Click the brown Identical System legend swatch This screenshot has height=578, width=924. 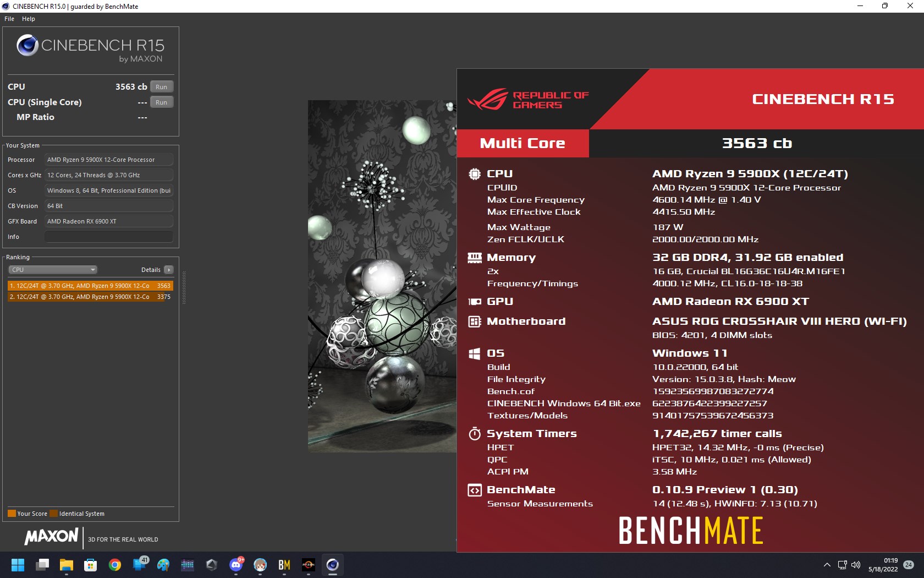pos(53,514)
